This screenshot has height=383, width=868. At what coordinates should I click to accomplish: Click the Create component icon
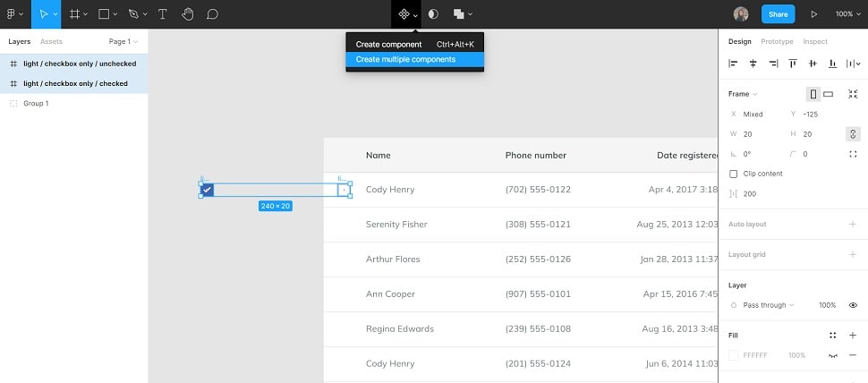pyautogui.click(x=404, y=14)
